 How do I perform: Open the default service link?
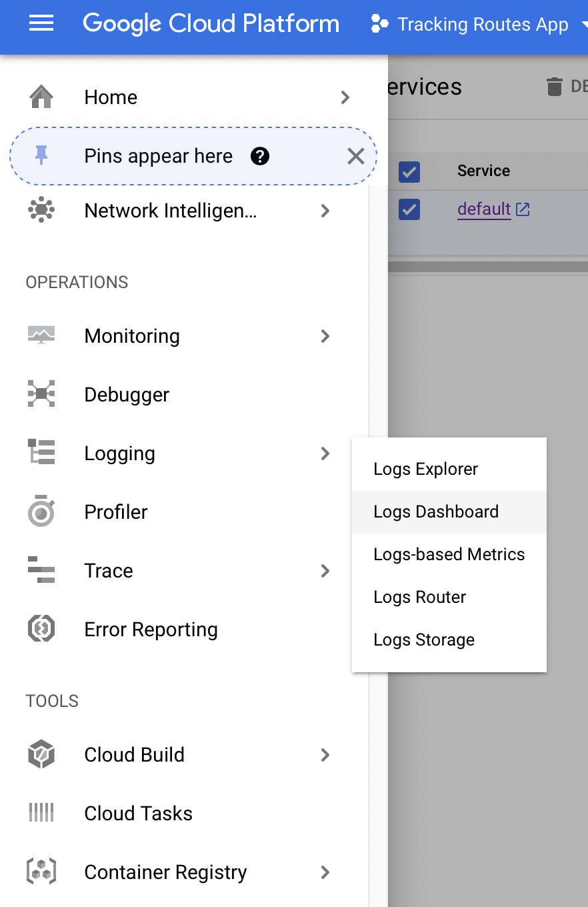[x=484, y=209]
